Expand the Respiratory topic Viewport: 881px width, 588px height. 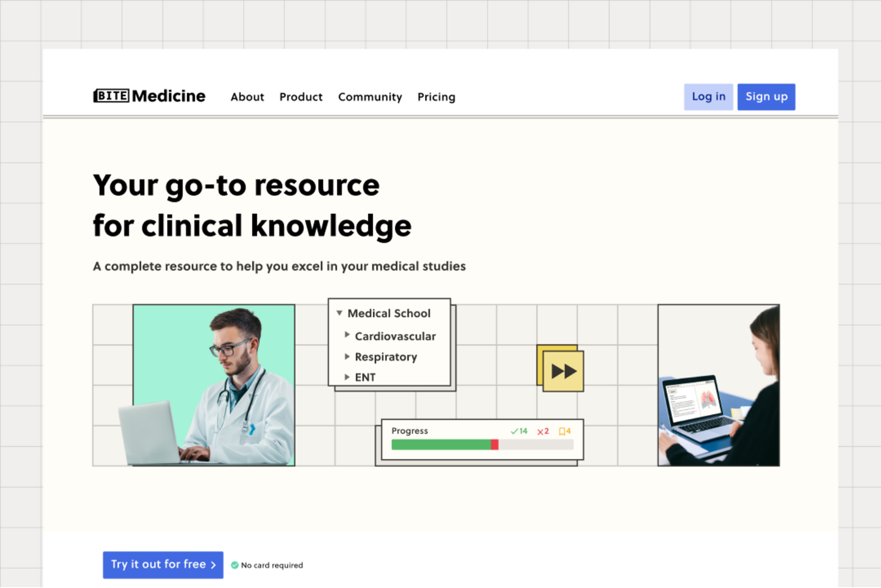tap(348, 356)
